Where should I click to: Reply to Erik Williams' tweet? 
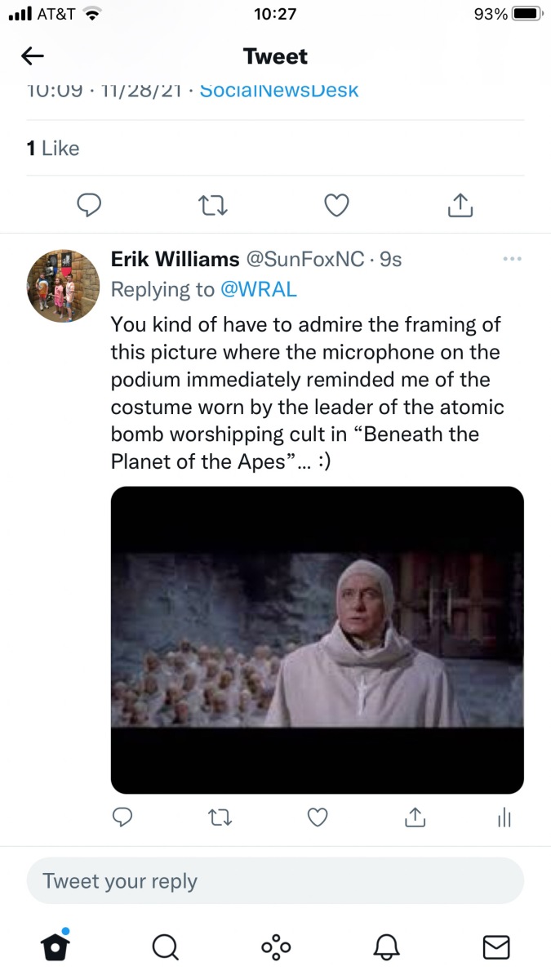pos(122,817)
